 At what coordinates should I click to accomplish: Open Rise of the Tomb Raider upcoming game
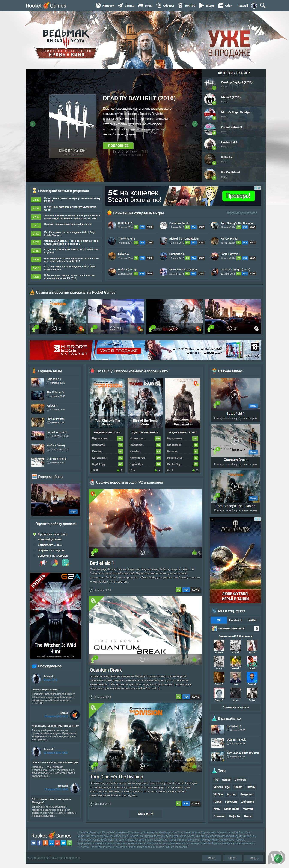point(184,238)
